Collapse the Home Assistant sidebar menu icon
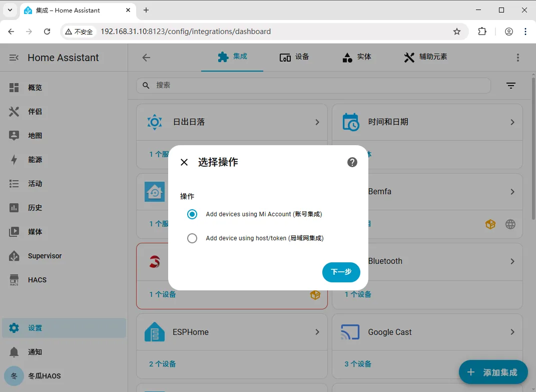Image resolution: width=536 pixels, height=392 pixels. [14, 58]
